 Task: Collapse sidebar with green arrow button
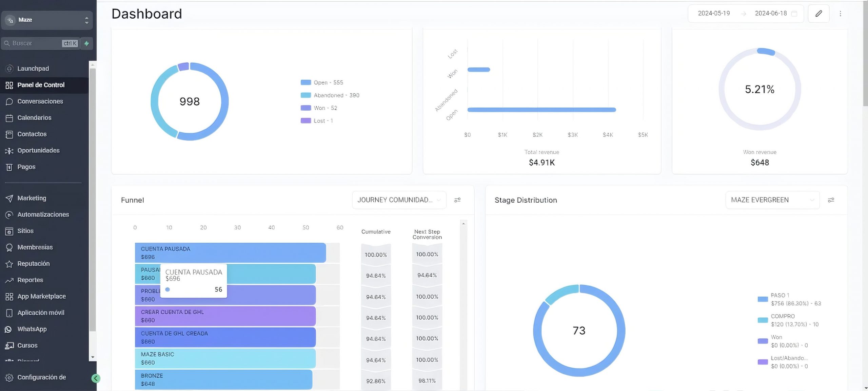[96, 378]
